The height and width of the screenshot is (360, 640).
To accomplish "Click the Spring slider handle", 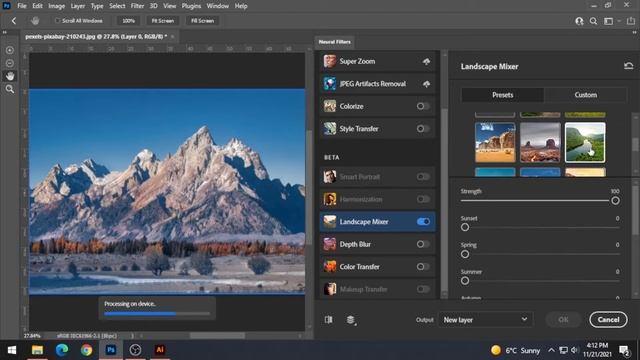I will coord(465,254).
